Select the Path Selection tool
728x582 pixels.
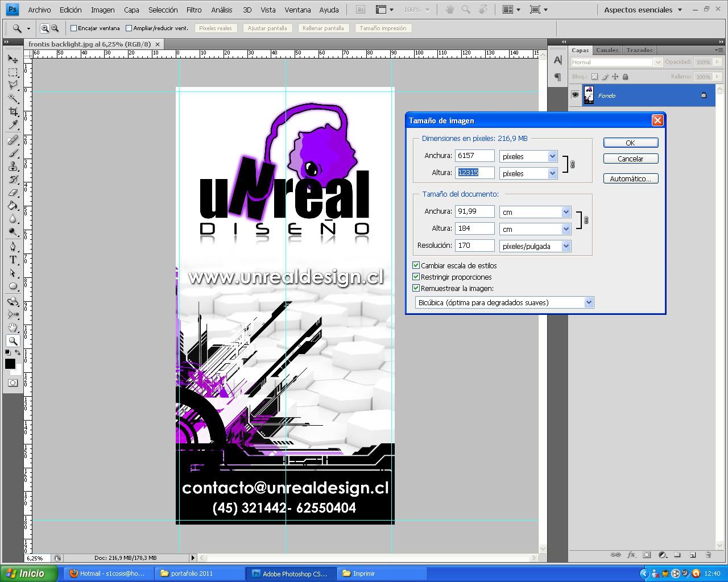coord(13,273)
